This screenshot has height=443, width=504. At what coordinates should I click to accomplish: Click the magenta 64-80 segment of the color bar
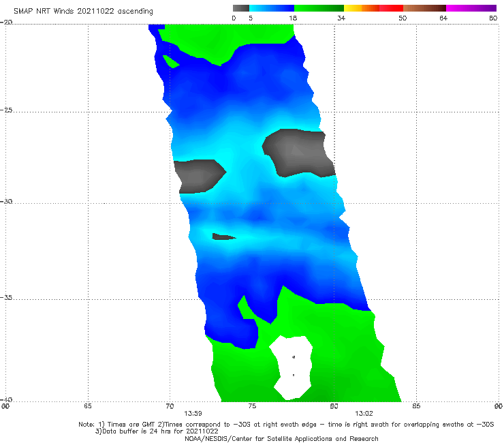(x=471, y=8)
